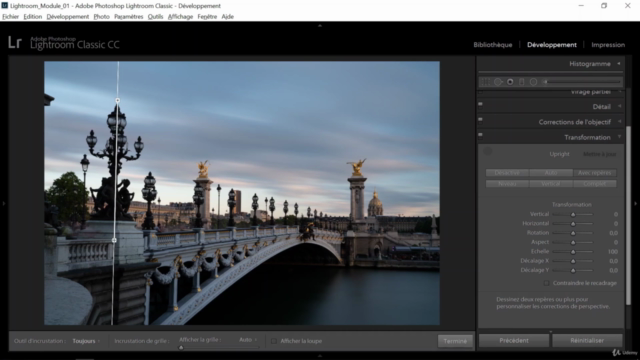Click the Vertical transformation slider handle
Screen dimensions: 640x360
point(573,214)
